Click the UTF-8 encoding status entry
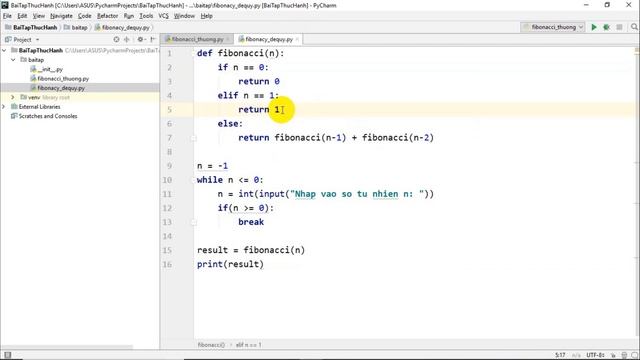 pyautogui.click(x=595, y=355)
